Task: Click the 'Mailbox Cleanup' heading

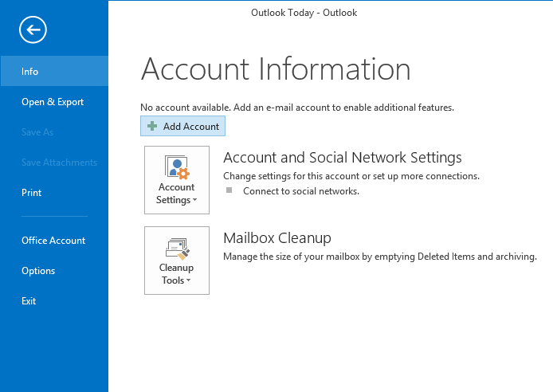Action: pos(277,238)
